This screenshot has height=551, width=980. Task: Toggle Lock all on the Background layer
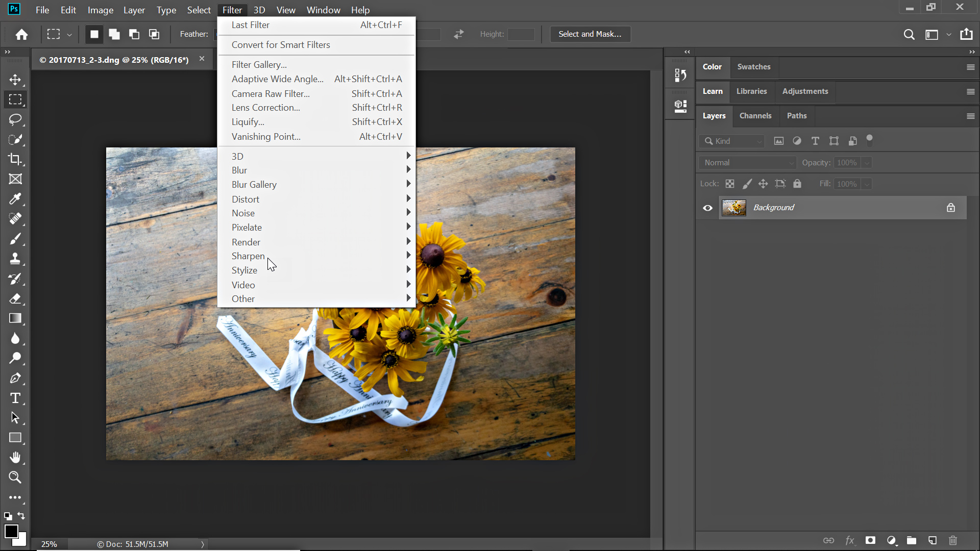click(x=797, y=184)
